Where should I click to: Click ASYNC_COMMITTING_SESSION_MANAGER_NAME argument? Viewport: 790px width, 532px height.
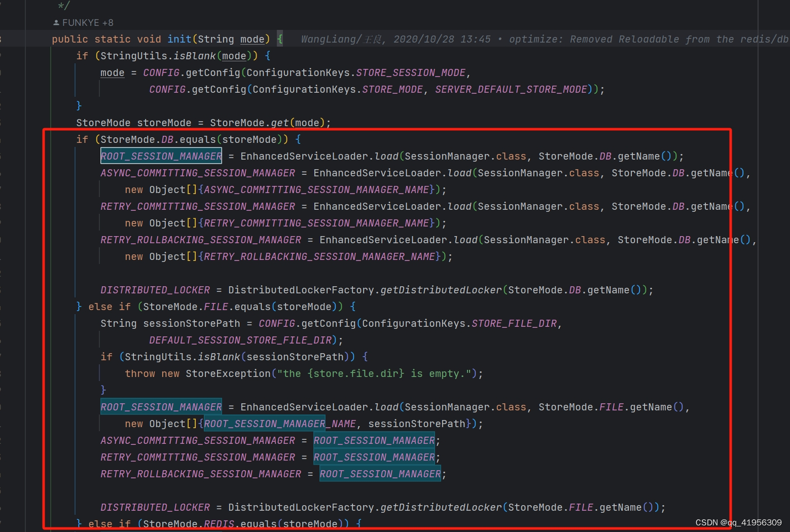pos(316,189)
